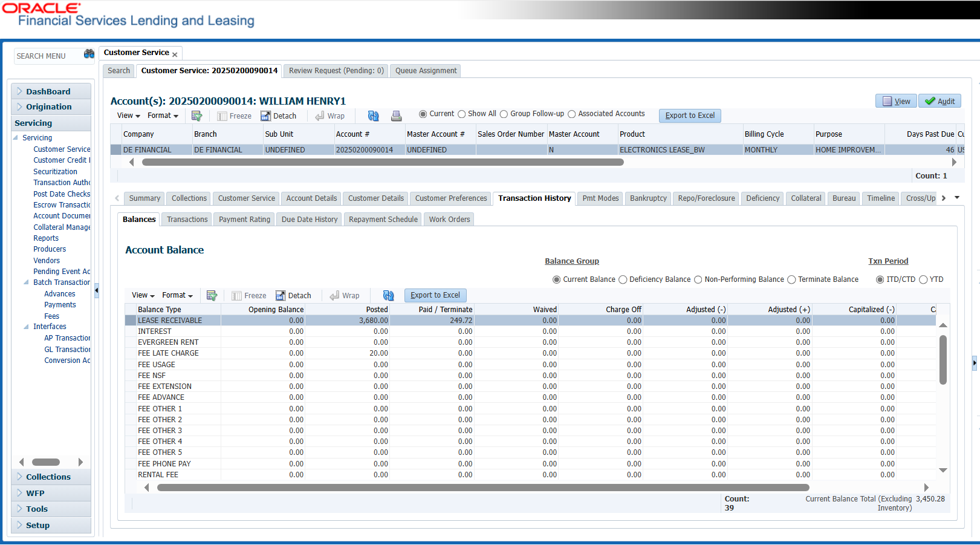Collapse the Batch Transactions tree node
Image resolution: width=980 pixels, height=545 pixels.
point(26,282)
